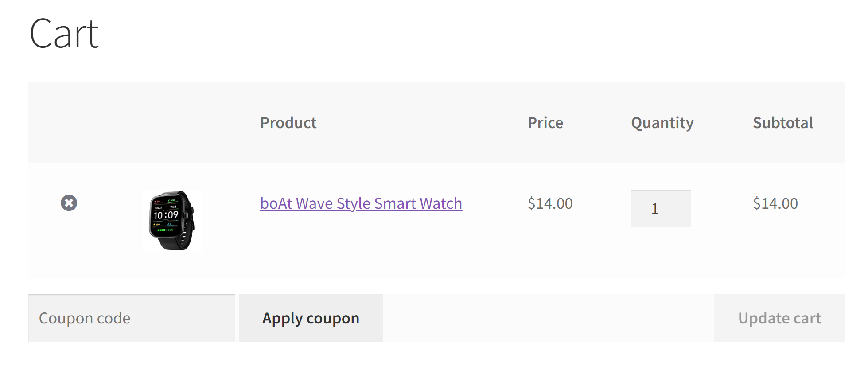868x378 pixels.
Task: Select the product photo next to the remove icon
Action: (172, 220)
